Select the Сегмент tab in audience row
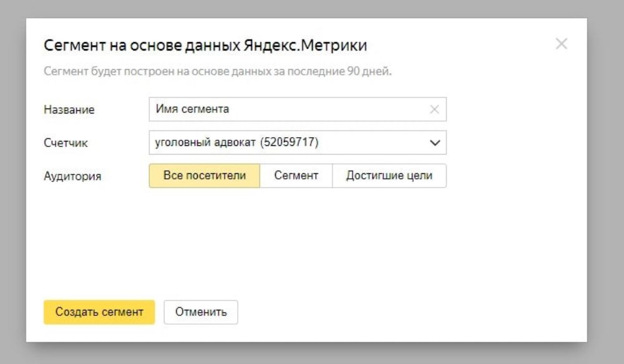Screen dimensions: 624x364 (x=296, y=175)
